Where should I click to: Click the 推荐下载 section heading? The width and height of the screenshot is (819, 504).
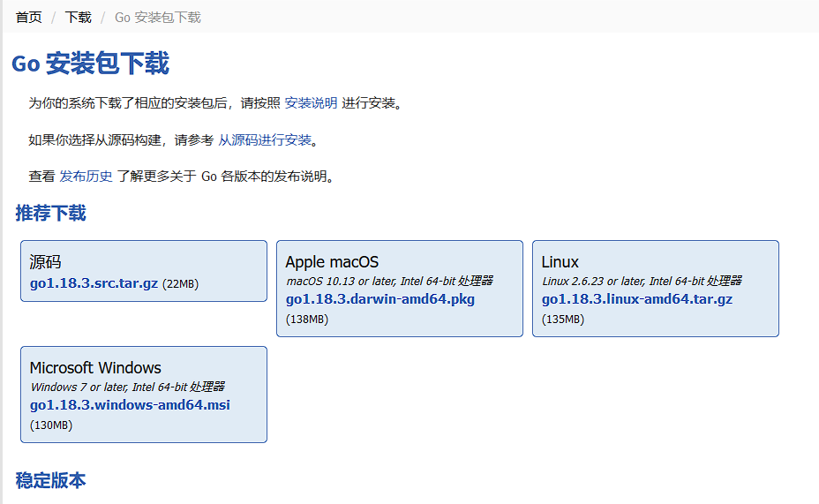tap(50, 213)
